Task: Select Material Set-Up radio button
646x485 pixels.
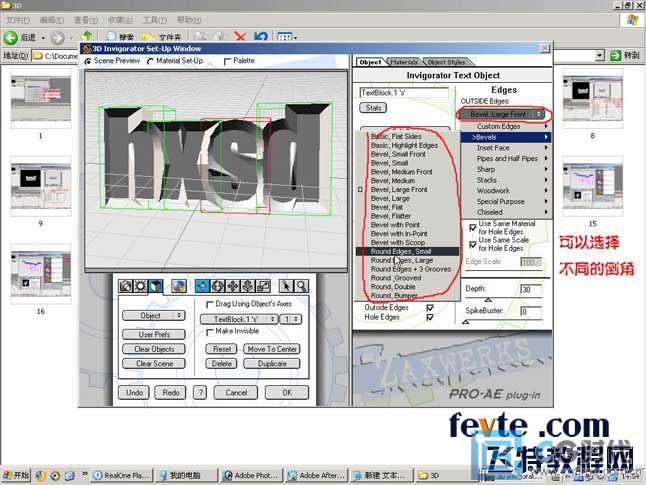Action: click(150, 61)
